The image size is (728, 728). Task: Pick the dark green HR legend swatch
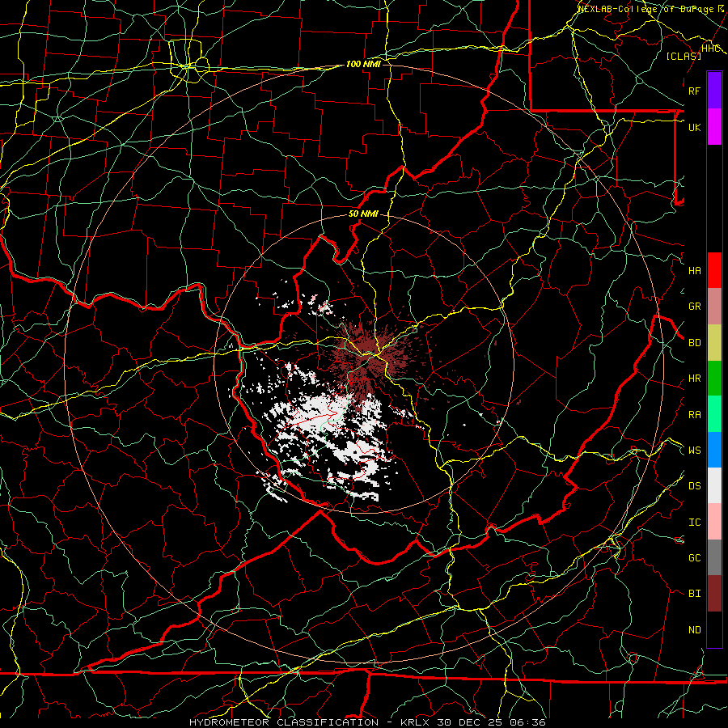[714, 378]
